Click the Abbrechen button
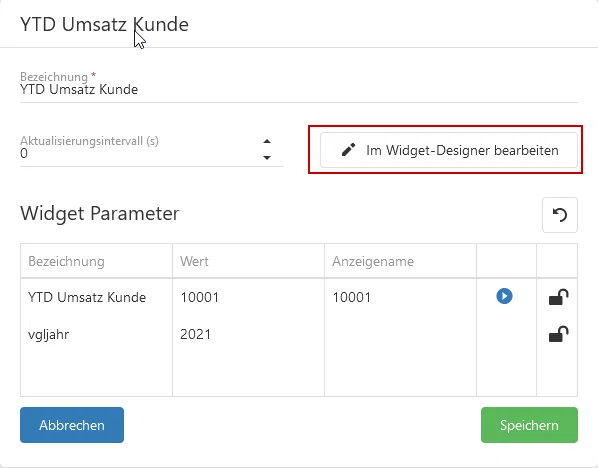The image size is (598, 468). pos(72,425)
